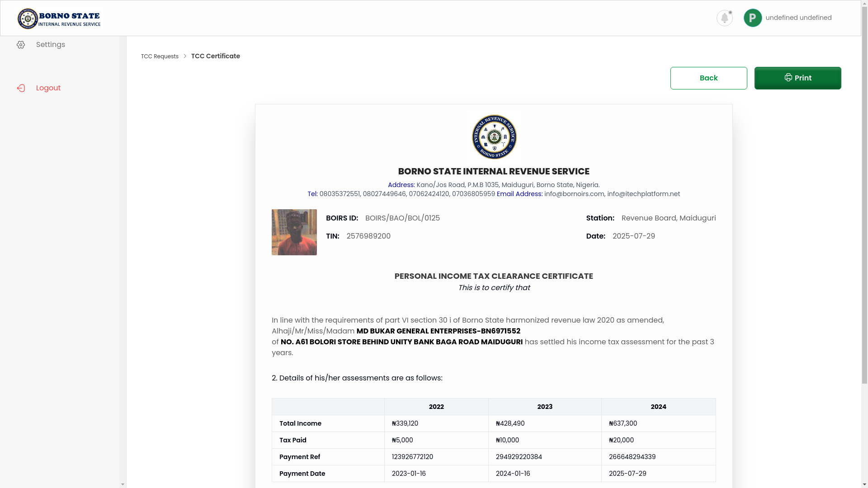
Task: Go to the TCC Requests breadcrumb link
Action: 160,56
